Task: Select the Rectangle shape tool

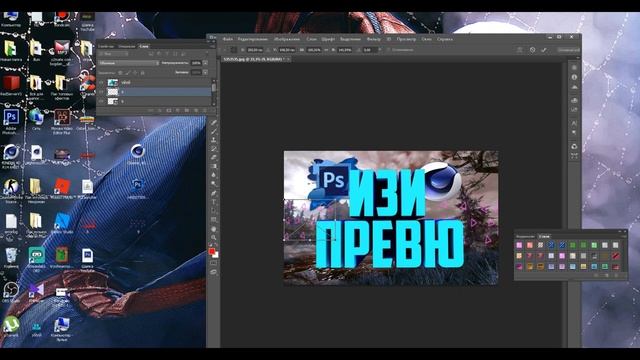Action: (x=213, y=220)
